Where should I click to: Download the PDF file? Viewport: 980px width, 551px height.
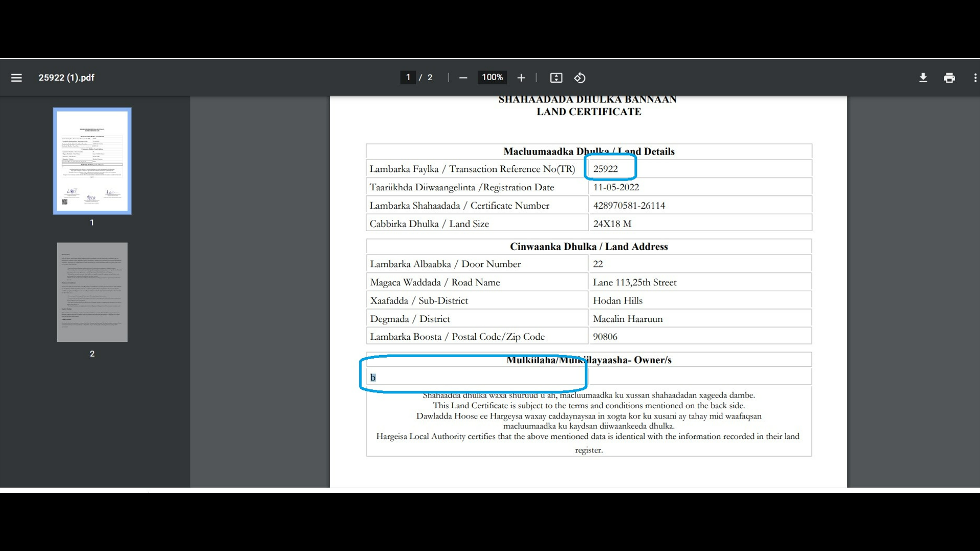(x=923, y=78)
